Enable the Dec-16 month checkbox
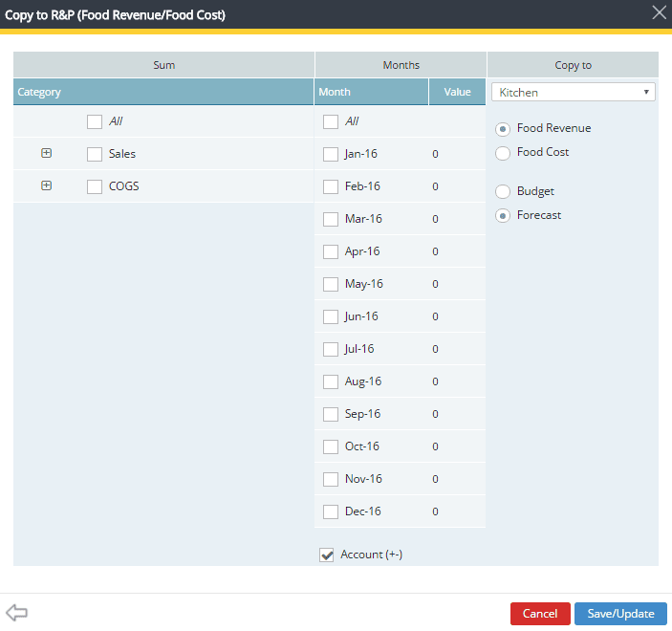The height and width of the screenshot is (631, 672). [331, 511]
